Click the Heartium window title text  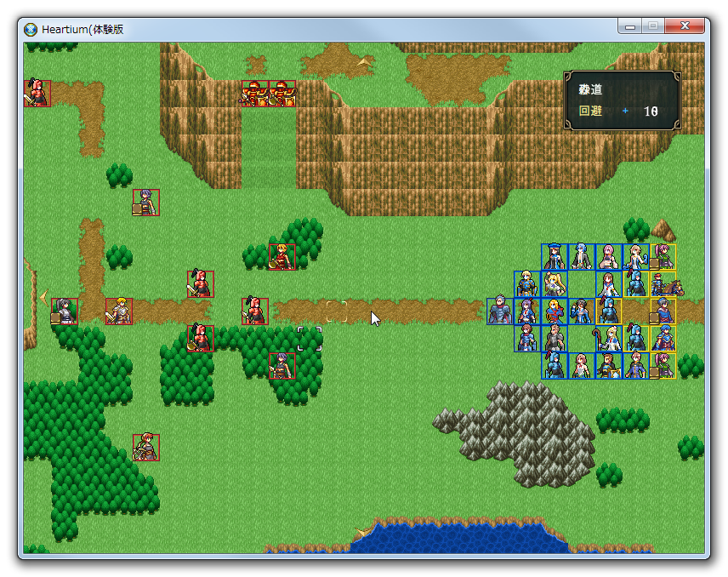[x=82, y=29]
